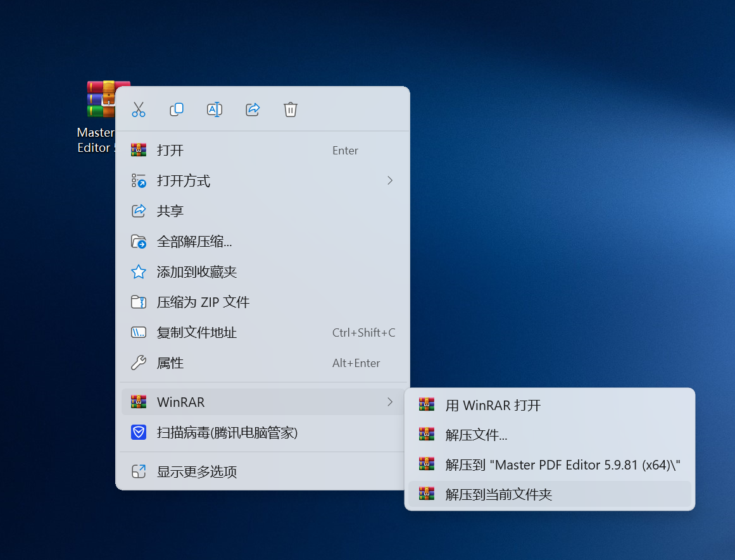Select 复制文件地址 option
This screenshot has width=735, height=560.
(196, 333)
